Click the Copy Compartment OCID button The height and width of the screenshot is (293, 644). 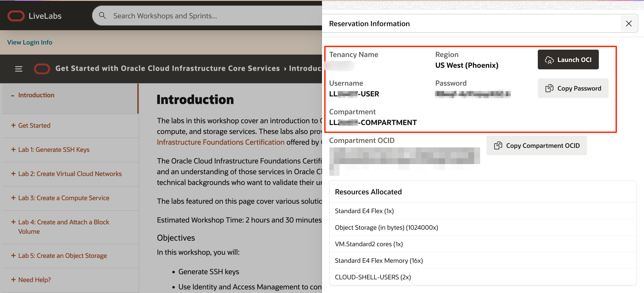point(536,146)
